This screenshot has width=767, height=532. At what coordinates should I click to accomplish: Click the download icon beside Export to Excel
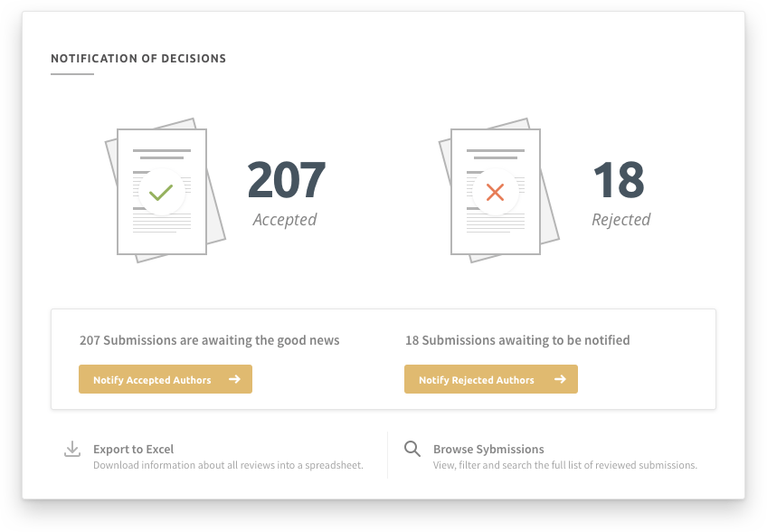pos(72,449)
